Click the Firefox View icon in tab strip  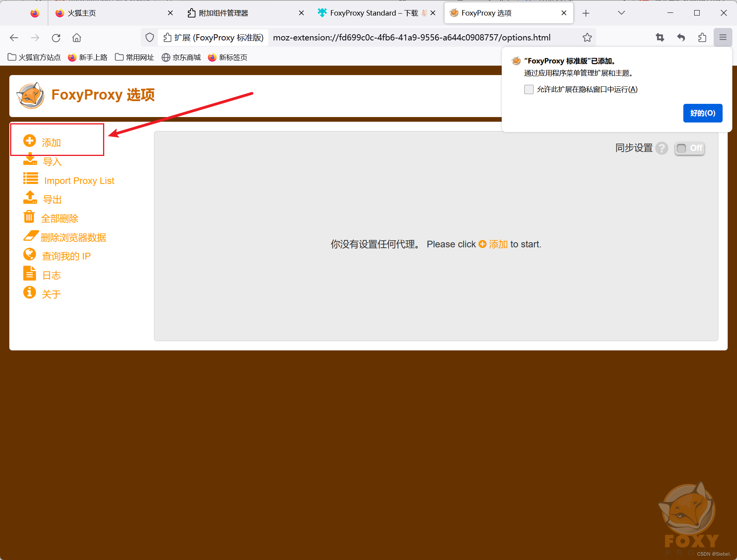[35, 13]
